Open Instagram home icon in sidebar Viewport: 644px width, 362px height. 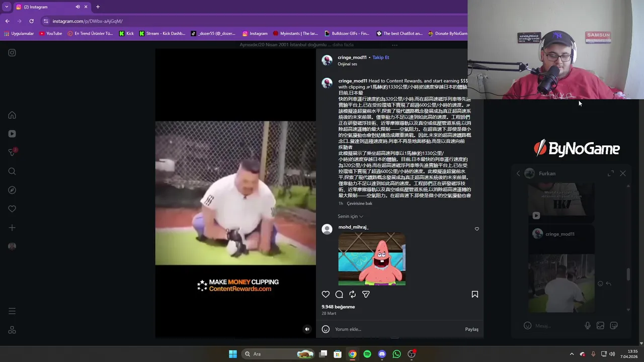12,115
